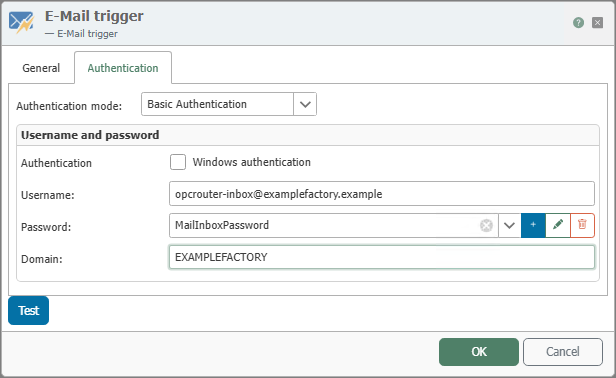Delete the password using trash icon
Viewport: 616px width, 378px height.
[x=582, y=226]
